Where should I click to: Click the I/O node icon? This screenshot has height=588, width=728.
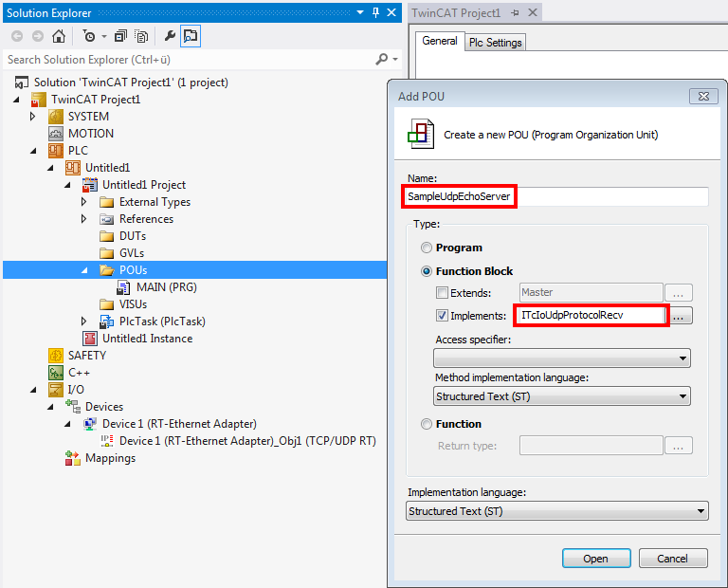[x=56, y=390]
